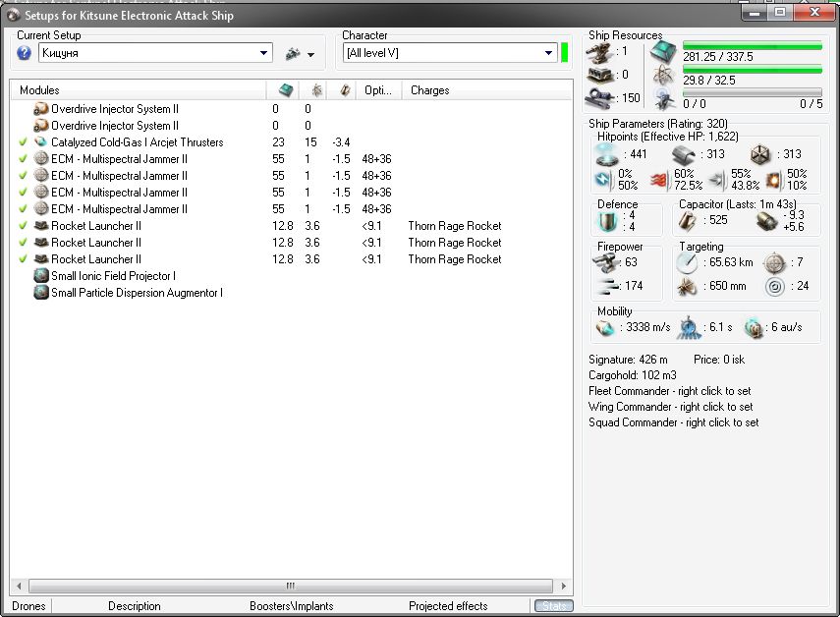Click the Charges column header
Image resolution: width=840 pixels, height=617 pixels.
[x=486, y=90]
